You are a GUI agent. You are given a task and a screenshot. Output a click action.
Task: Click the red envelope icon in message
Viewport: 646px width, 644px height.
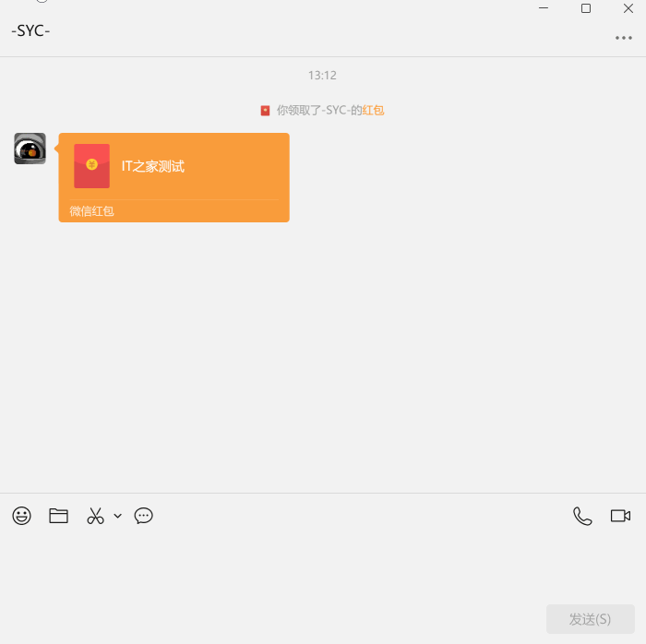[92, 166]
